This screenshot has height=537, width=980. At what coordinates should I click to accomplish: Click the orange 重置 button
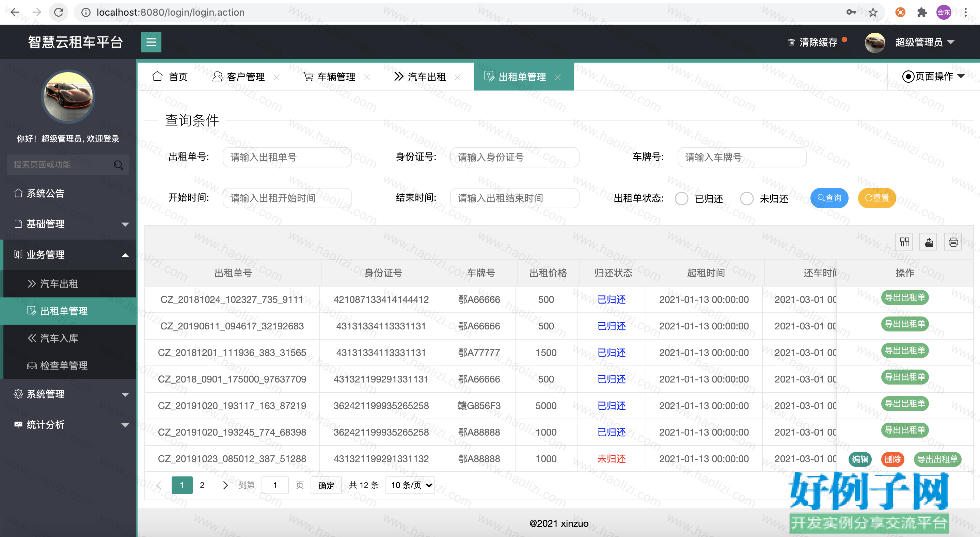coord(877,198)
